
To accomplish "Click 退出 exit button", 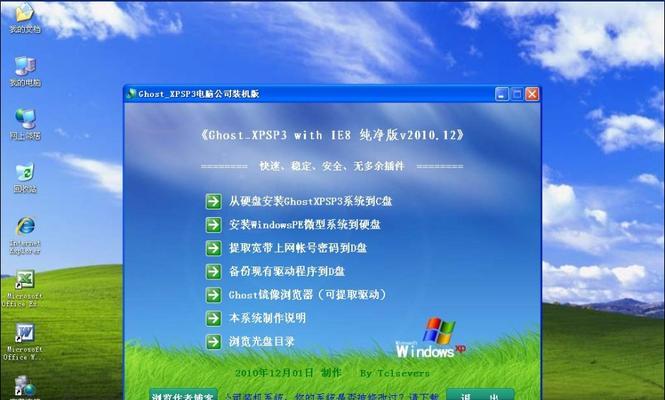I will [480, 394].
